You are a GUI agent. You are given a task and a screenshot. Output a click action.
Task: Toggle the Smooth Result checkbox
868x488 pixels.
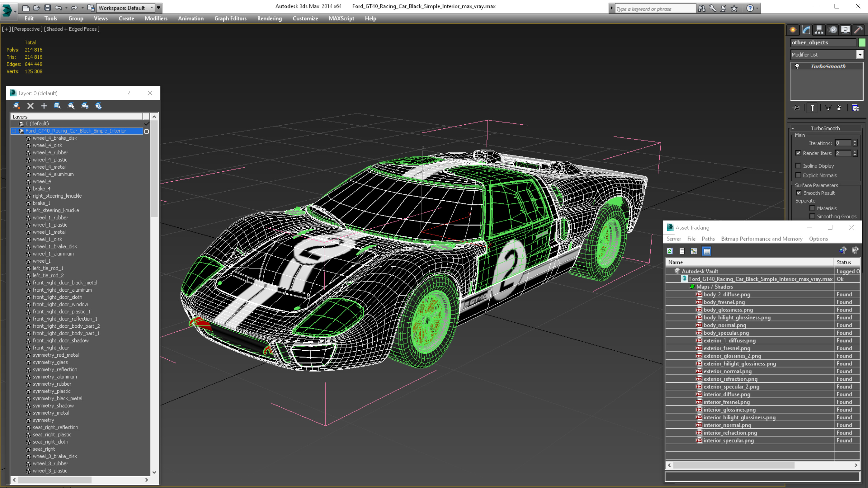click(x=799, y=193)
